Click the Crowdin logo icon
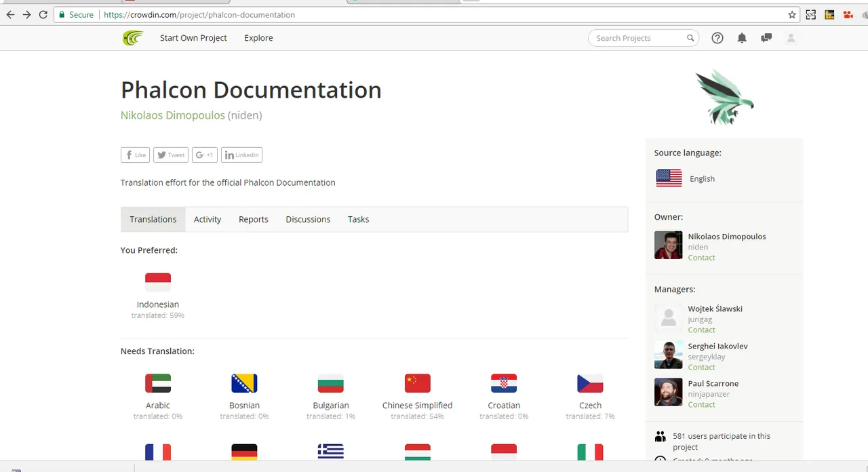The height and width of the screenshot is (472, 868). 133,38
